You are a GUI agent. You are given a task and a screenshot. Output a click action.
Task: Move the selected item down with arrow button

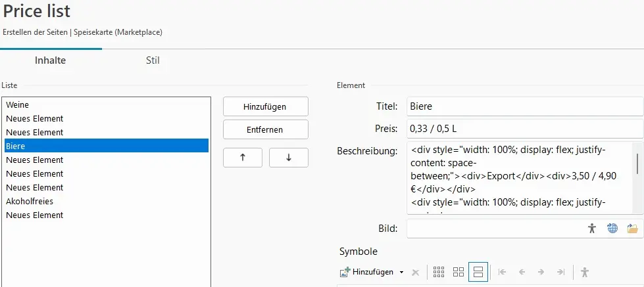[288, 158]
